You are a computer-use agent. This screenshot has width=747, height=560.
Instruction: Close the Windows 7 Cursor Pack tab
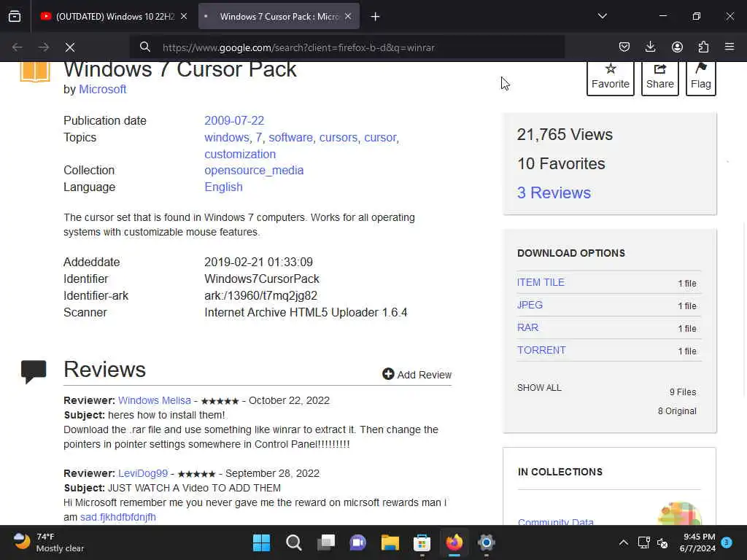click(348, 16)
